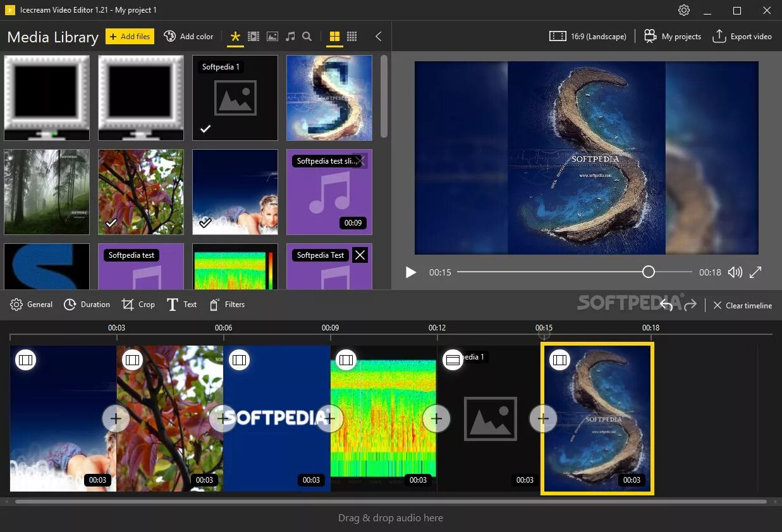Add transition between first and second clips
This screenshot has height=532, width=782.
pos(116,418)
